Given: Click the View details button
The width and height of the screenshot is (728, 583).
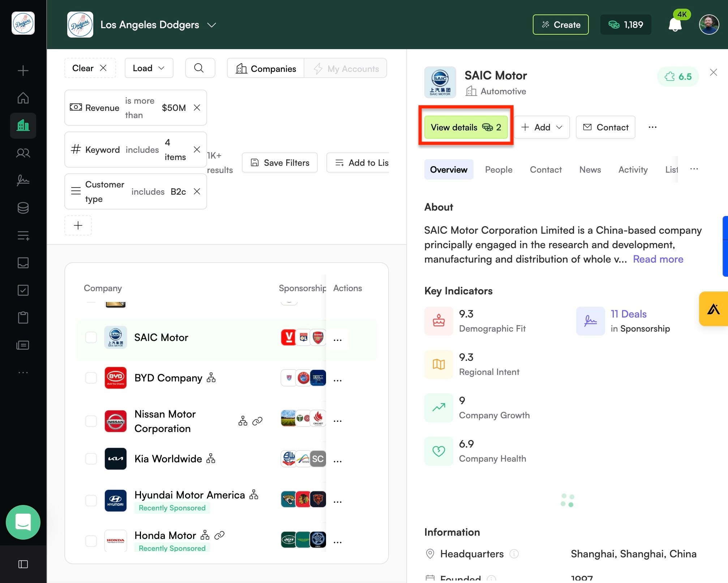Looking at the screenshot, I should 466,127.
